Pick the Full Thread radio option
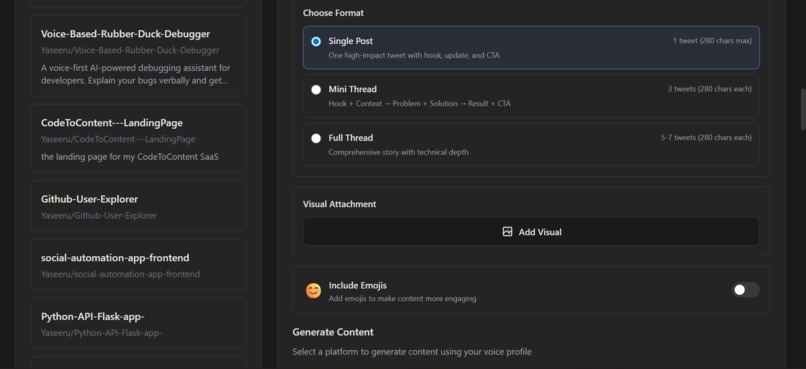This screenshot has width=806, height=369. pos(316,138)
